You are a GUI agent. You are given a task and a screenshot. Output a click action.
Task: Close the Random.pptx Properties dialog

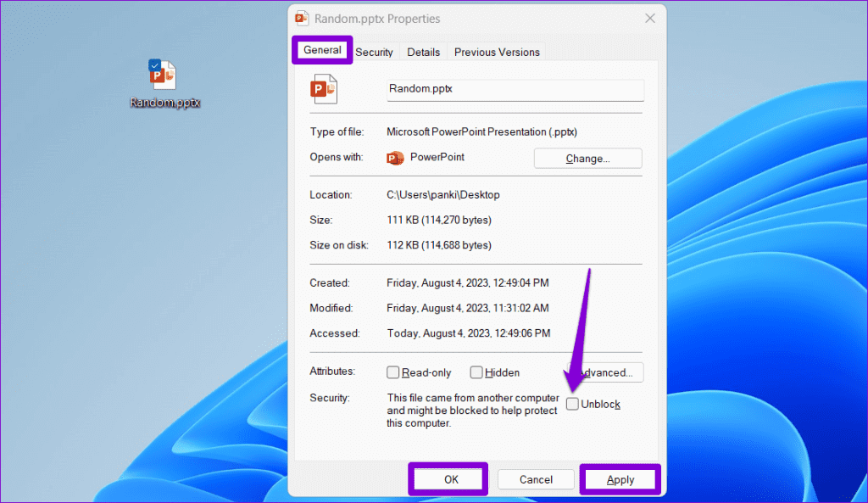[x=650, y=19]
